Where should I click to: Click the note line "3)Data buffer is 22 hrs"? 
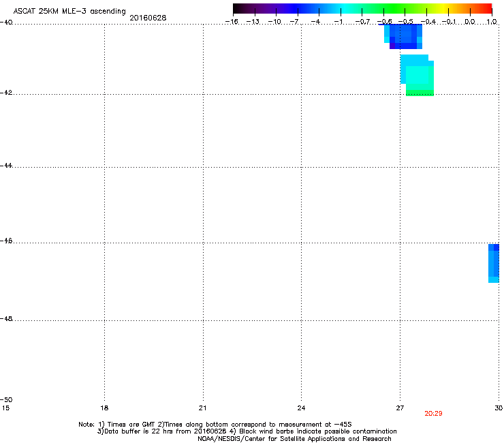pos(247,431)
